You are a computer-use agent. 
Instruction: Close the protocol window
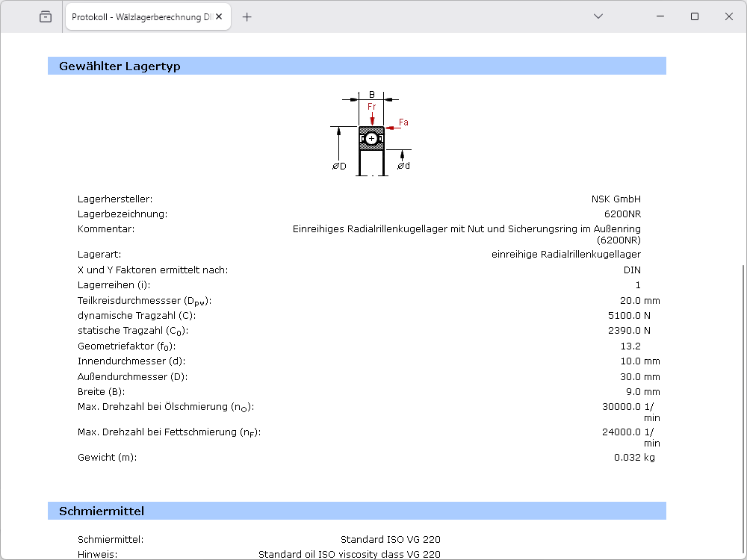pyautogui.click(x=729, y=16)
